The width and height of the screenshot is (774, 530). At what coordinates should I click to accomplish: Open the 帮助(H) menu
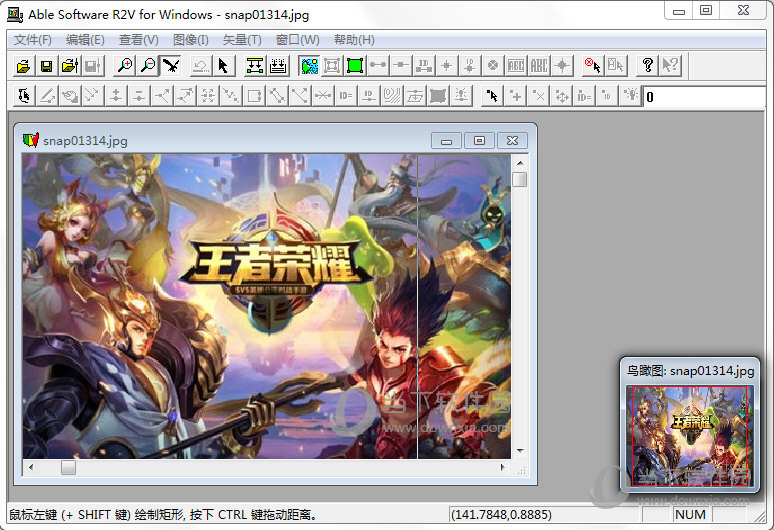[x=354, y=39]
